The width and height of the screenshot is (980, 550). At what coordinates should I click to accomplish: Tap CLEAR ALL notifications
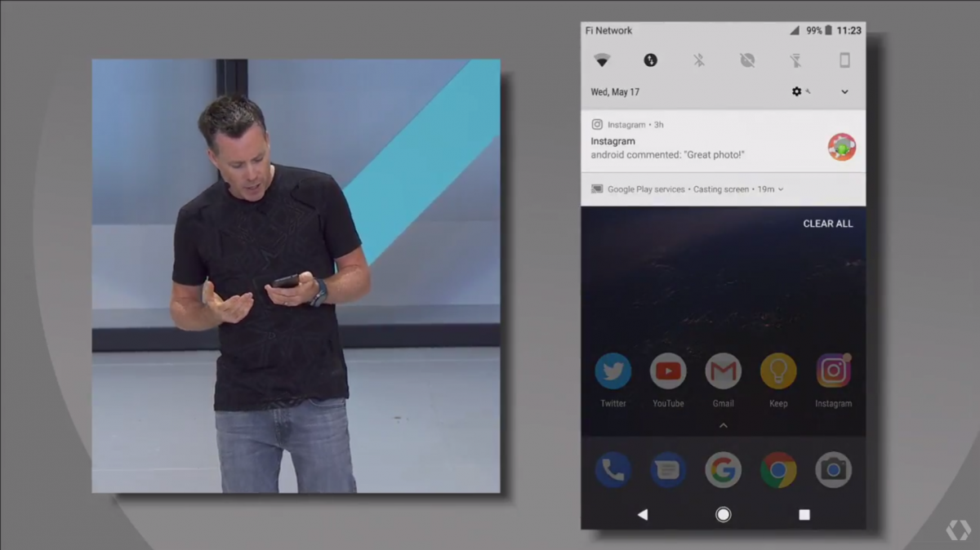(x=828, y=224)
